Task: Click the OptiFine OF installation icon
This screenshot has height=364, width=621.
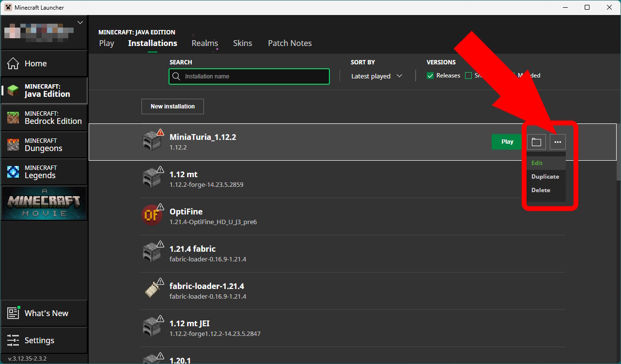Action: [x=151, y=215]
